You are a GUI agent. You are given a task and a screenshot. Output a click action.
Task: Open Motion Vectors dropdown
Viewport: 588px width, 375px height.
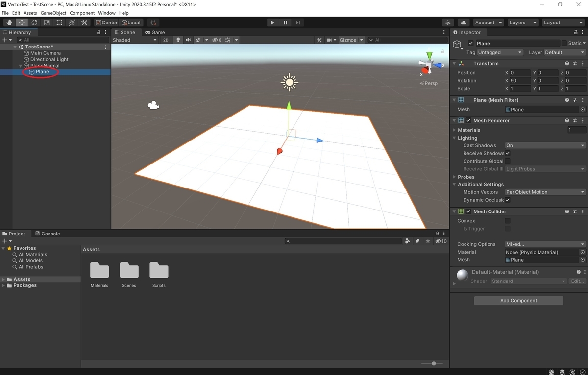[x=545, y=192]
